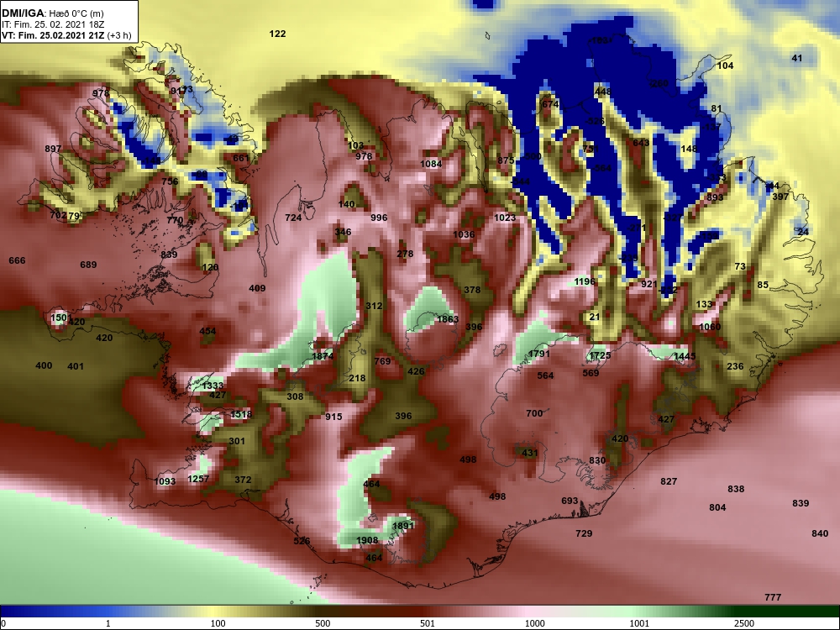Click the map value 777 in the southeast corner
Viewport: 840px width, 630px height.
click(773, 596)
